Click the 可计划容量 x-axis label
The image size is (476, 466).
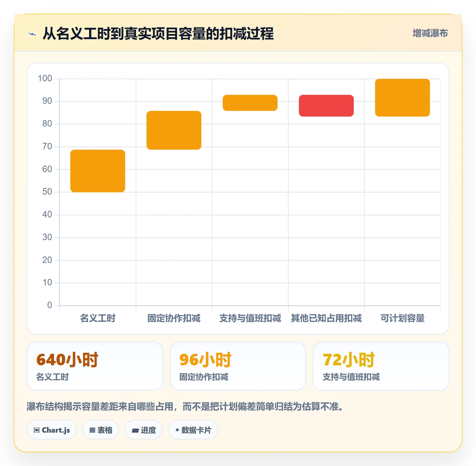point(402,318)
